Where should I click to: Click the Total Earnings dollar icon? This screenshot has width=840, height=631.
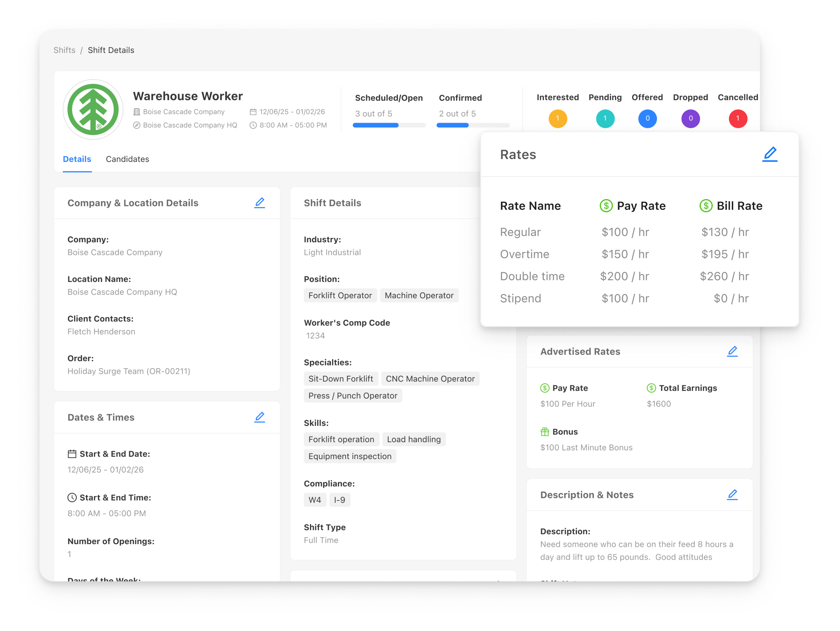651,388
